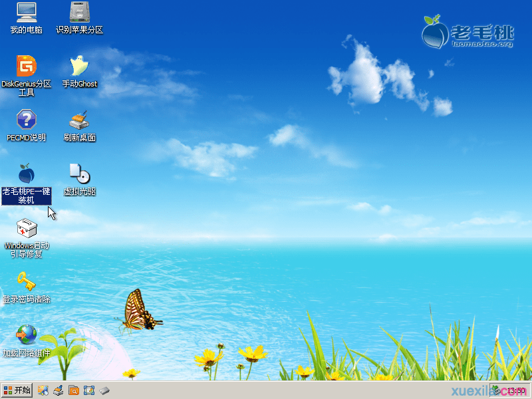Click the brush quick launch taskbar icon
532x399 pixels.
tap(59, 390)
